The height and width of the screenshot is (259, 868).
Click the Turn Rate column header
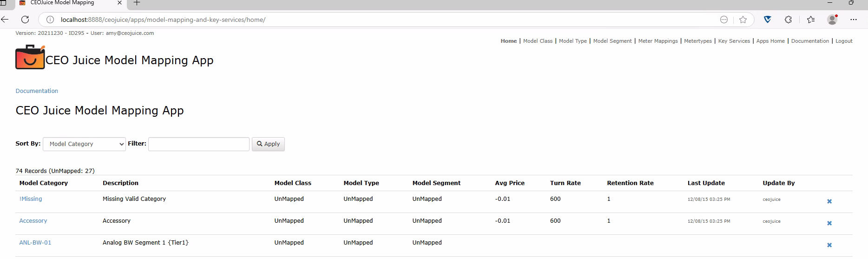(x=566, y=183)
